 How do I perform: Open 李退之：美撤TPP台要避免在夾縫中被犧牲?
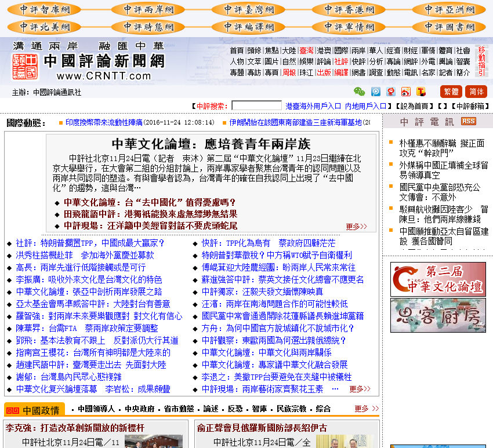pos(277,377)
